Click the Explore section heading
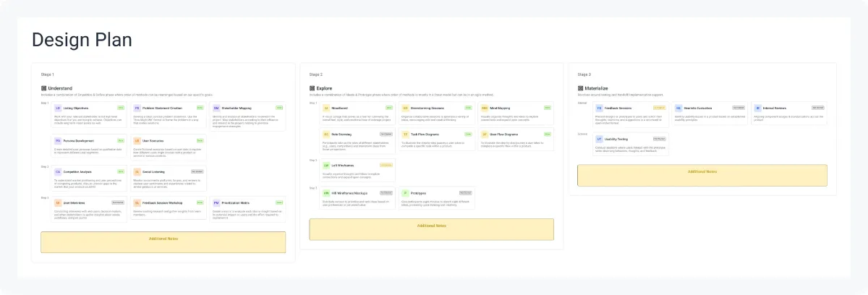Image resolution: width=868 pixels, height=295 pixels. click(x=324, y=88)
